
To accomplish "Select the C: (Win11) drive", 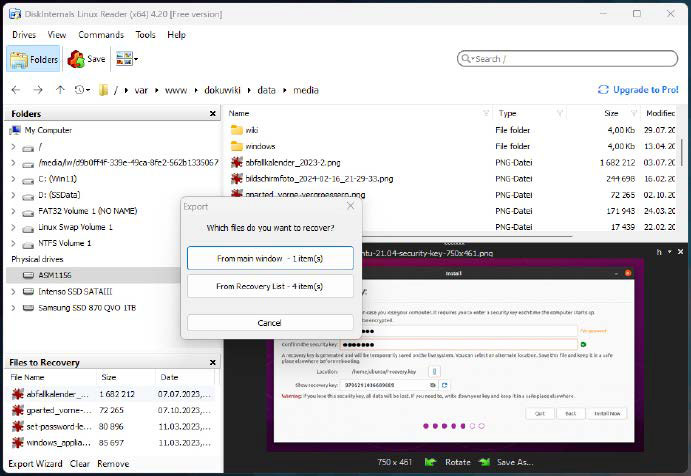I will [x=57, y=178].
